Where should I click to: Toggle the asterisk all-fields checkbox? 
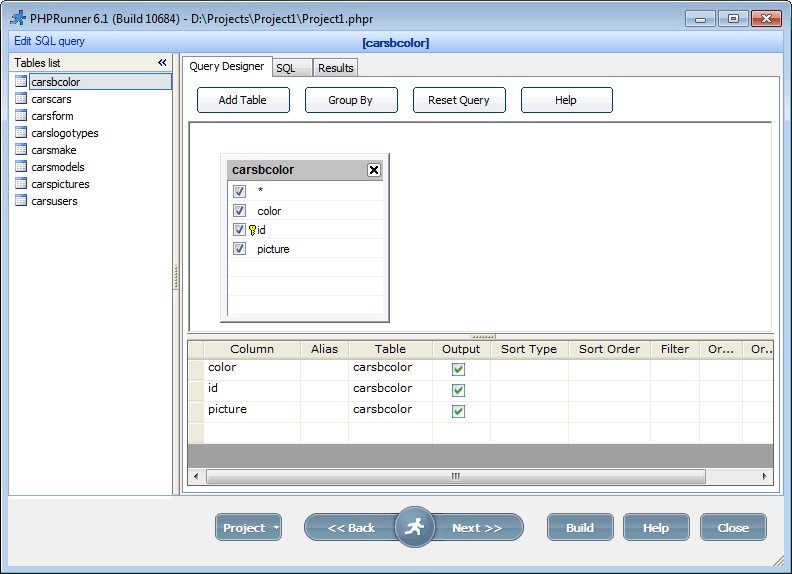click(239, 192)
